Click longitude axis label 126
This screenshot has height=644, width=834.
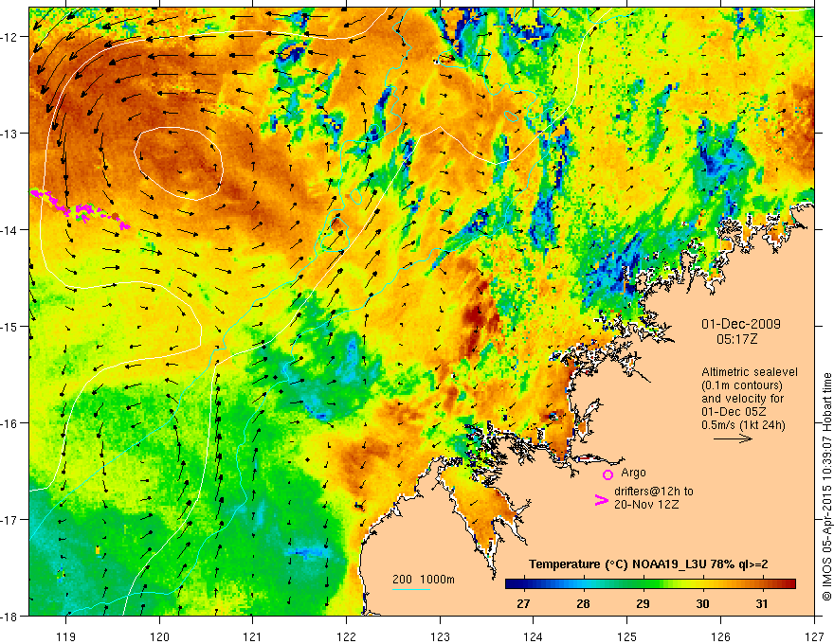(720, 636)
